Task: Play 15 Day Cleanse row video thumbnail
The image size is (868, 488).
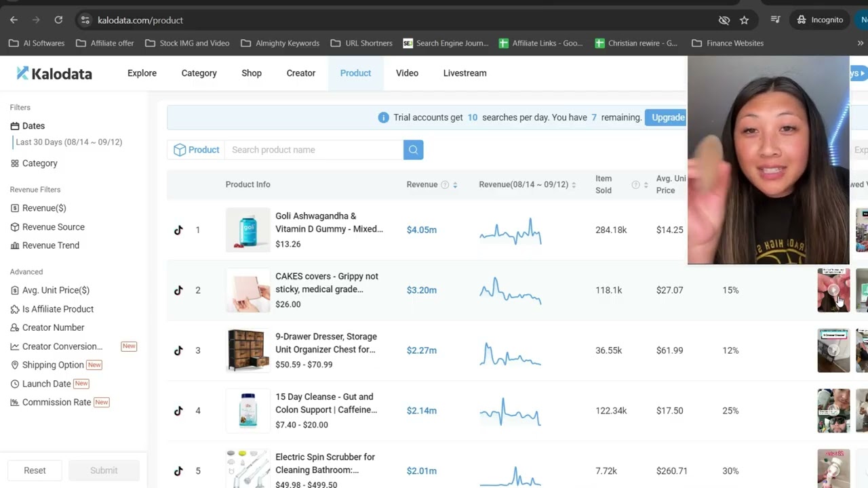Action: click(x=833, y=411)
